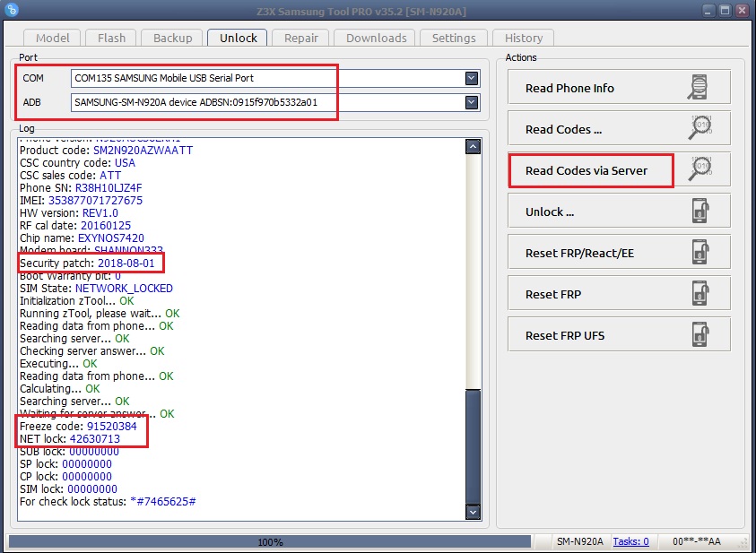Click the Reset FRP button
The image size is (756, 553).
619,293
